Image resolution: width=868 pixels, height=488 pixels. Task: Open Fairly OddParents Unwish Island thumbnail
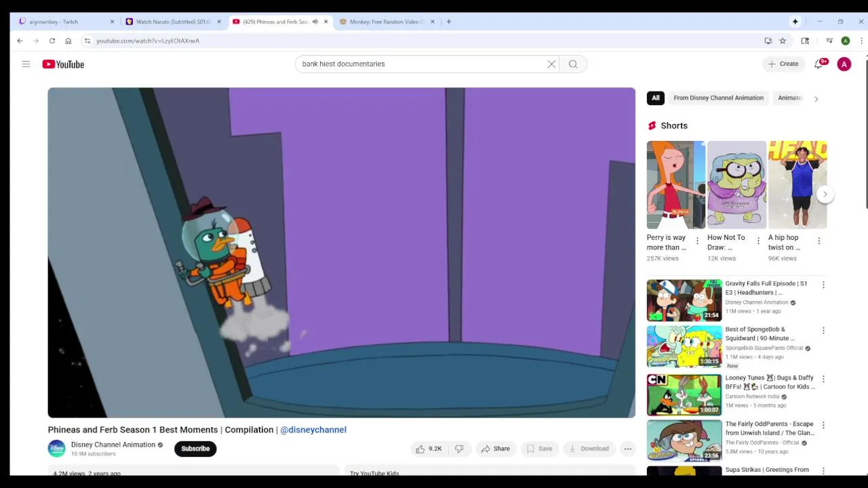[x=684, y=441]
